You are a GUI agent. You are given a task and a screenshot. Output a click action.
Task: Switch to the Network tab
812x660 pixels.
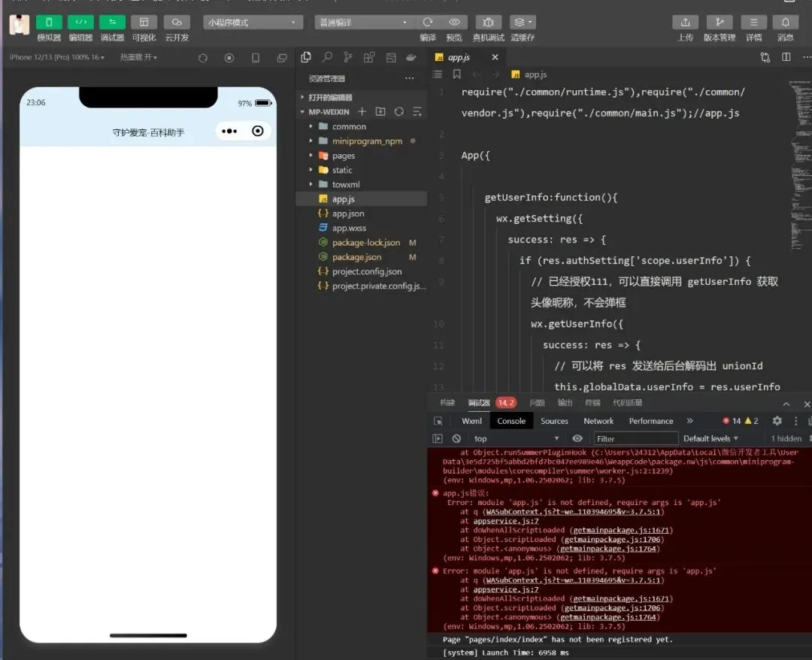[598, 421]
